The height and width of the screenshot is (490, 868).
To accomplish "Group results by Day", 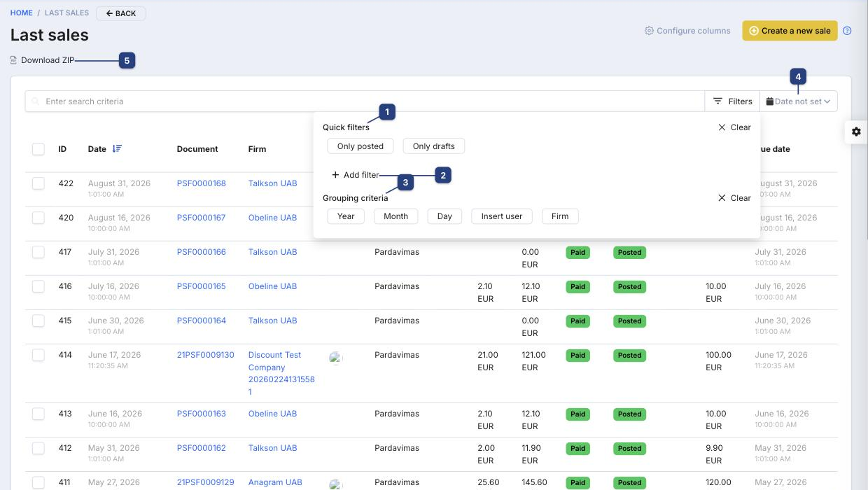I will [x=444, y=216].
